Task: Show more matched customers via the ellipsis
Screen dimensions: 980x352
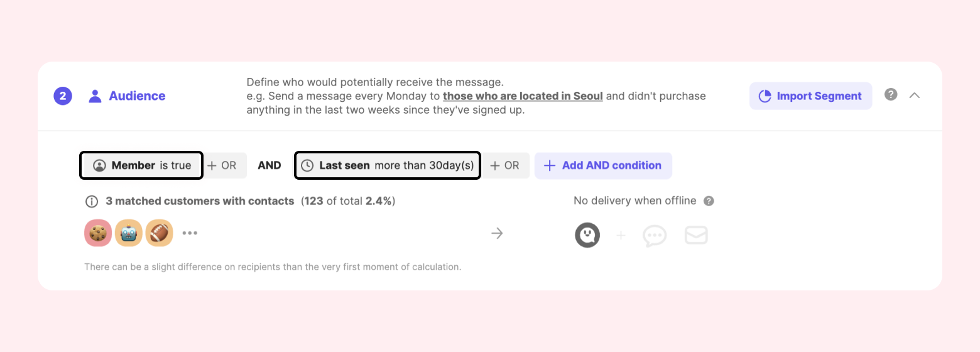Action: [x=190, y=233]
